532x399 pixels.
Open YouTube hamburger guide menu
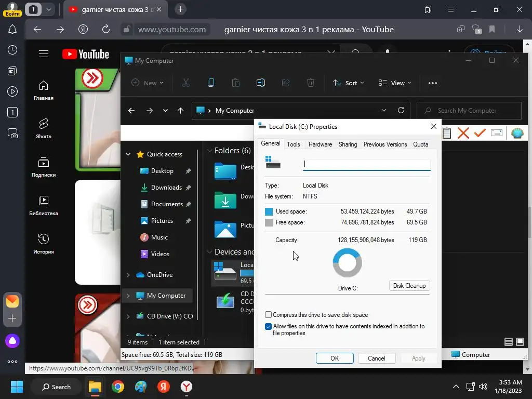(x=44, y=54)
